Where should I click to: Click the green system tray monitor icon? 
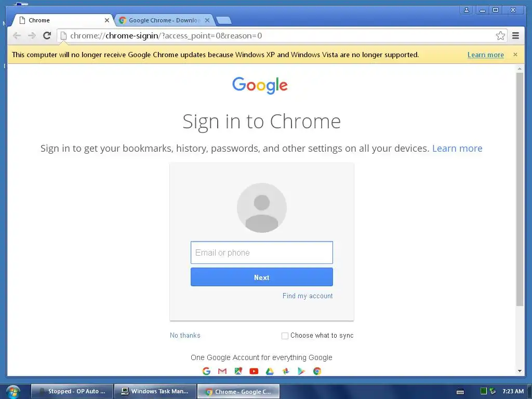(x=484, y=391)
